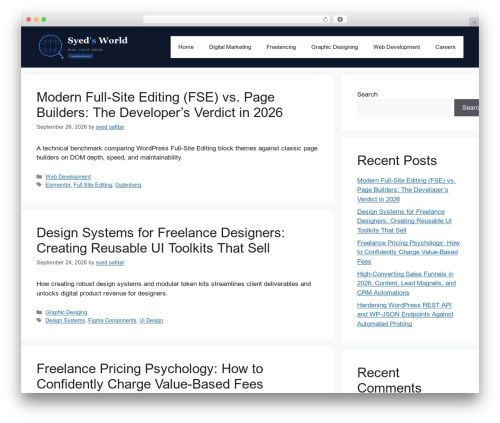Open recent post Hardening WordPress REST API

point(405,314)
